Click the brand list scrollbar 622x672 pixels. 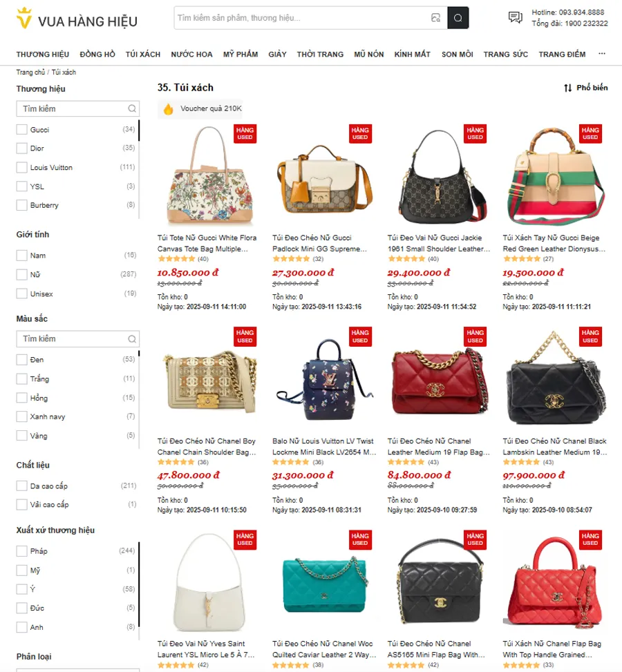point(139,131)
